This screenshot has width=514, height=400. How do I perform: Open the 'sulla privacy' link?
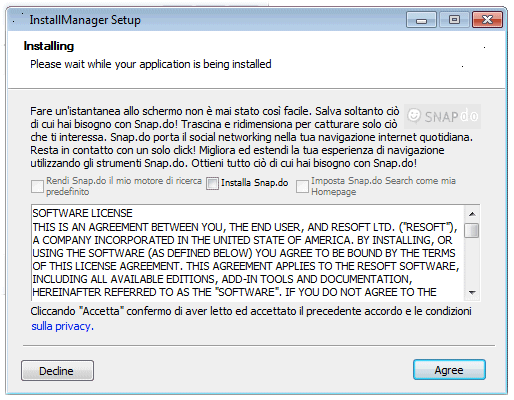click(62, 326)
